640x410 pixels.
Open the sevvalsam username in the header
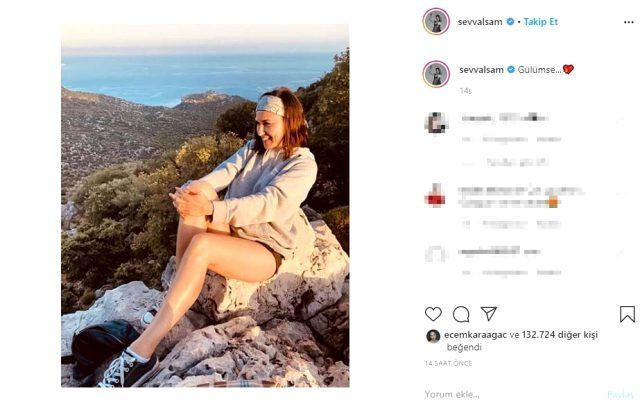[480, 20]
